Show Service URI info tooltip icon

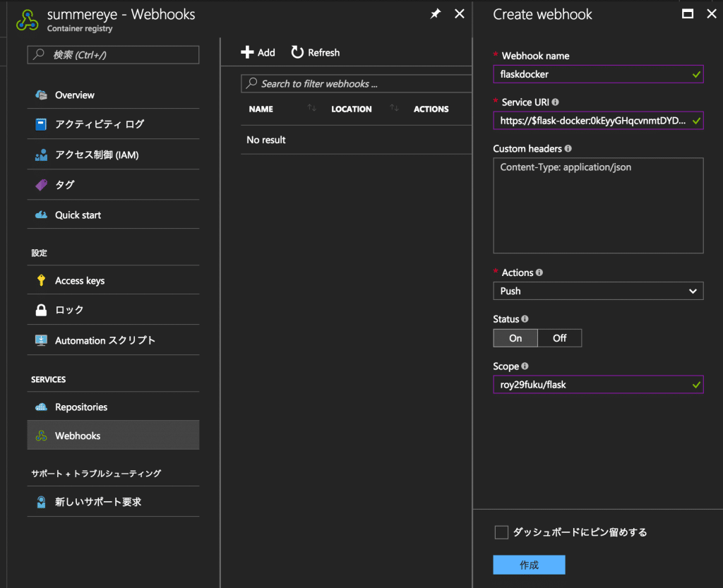pos(555,102)
